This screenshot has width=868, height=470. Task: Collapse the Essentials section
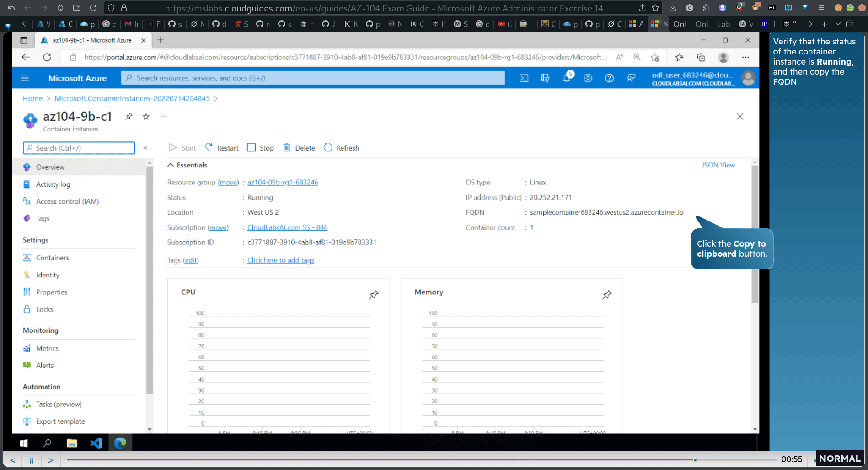pyautogui.click(x=188, y=165)
